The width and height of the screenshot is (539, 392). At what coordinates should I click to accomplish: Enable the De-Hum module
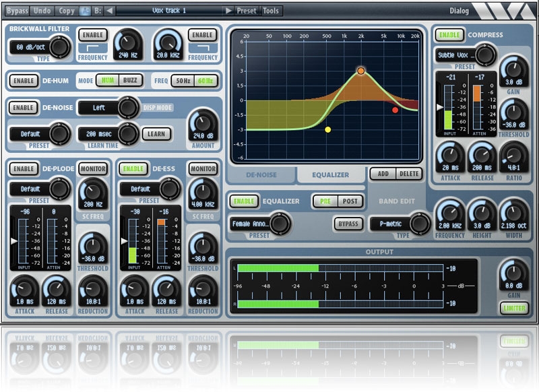click(24, 81)
